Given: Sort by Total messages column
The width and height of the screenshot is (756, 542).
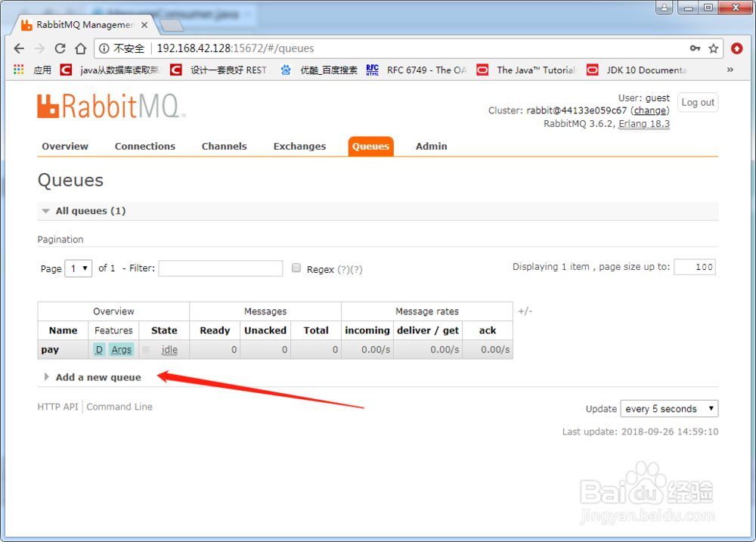Looking at the screenshot, I should pyautogui.click(x=316, y=330).
